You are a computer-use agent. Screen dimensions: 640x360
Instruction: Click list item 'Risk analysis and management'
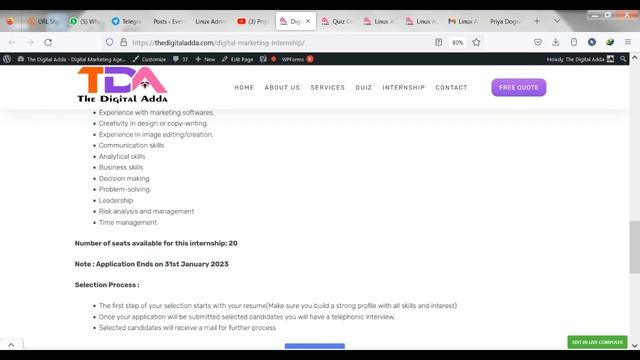point(146,211)
